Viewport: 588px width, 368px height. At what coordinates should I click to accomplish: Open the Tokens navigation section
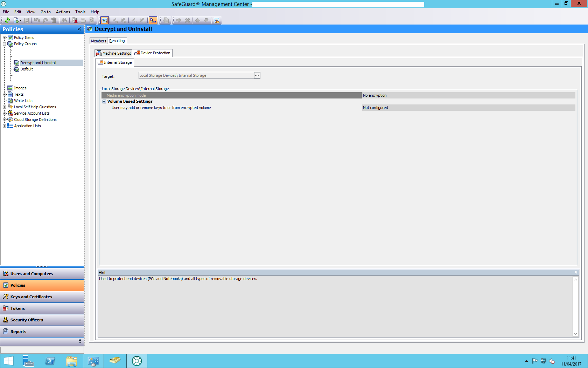tap(42, 308)
